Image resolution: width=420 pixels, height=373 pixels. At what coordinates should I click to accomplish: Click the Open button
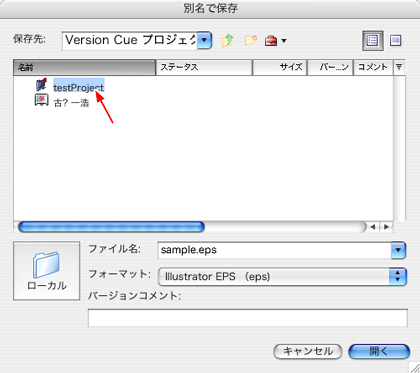tap(379, 351)
